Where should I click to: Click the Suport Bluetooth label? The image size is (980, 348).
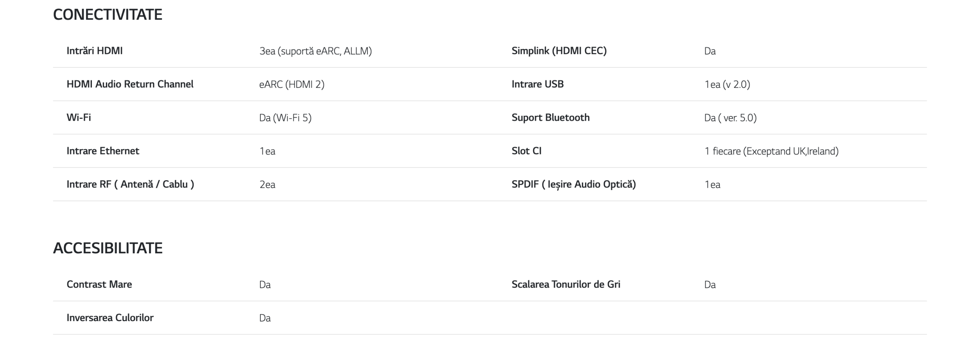click(x=550, y=117)
